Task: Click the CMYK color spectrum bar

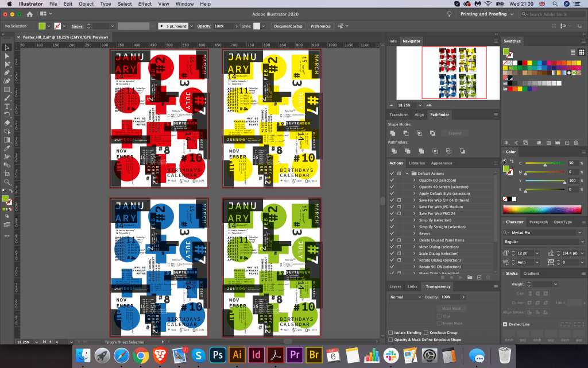Action: [543, 210]
